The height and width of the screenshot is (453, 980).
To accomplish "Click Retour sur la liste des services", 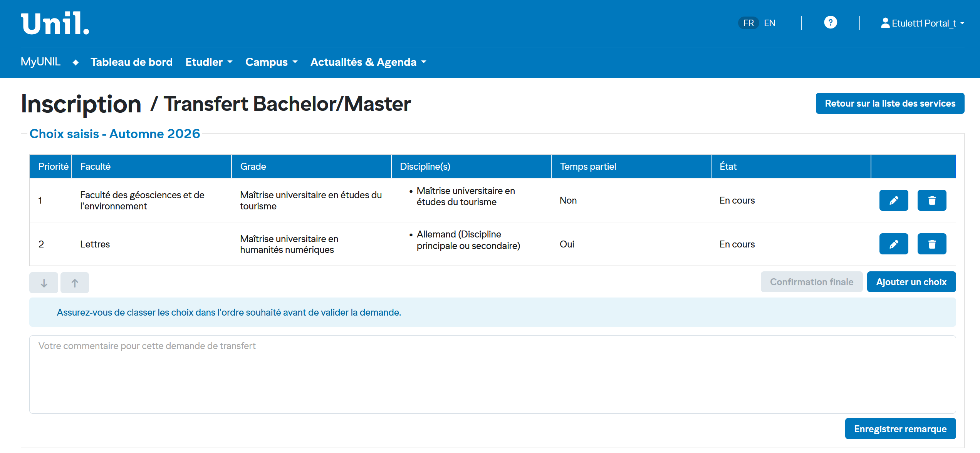I will (890, 103).
